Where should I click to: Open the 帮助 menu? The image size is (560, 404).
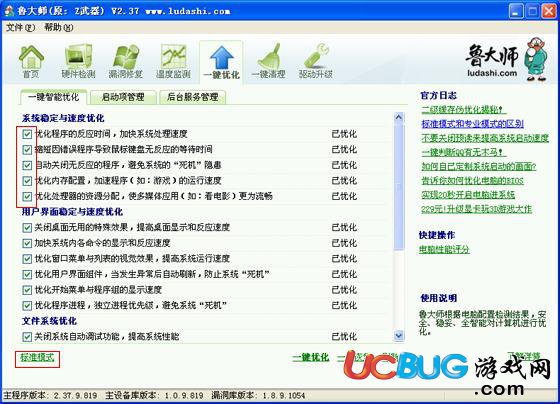[58, 28]
